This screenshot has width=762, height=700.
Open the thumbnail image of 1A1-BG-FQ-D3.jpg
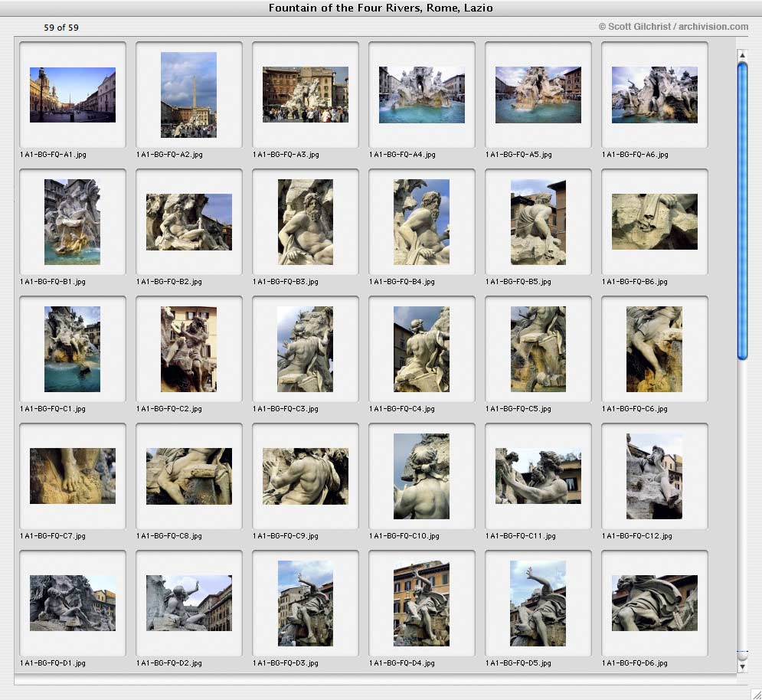306,604
